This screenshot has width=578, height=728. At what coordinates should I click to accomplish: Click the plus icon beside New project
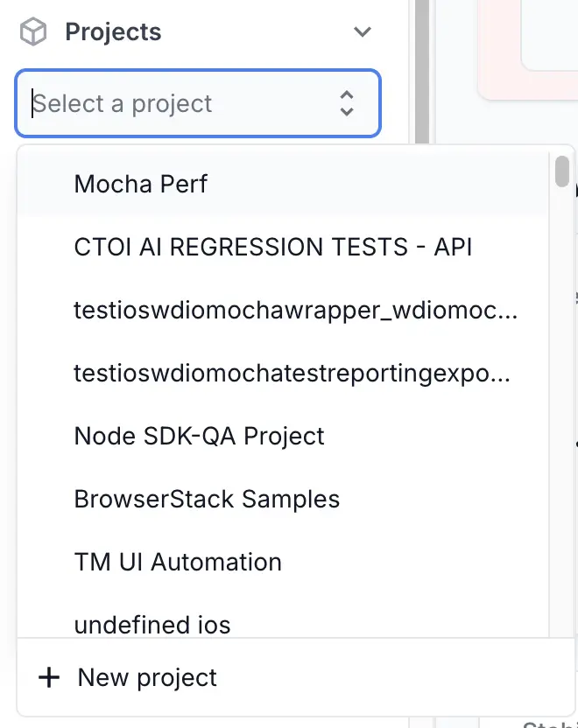coord(49,676)
